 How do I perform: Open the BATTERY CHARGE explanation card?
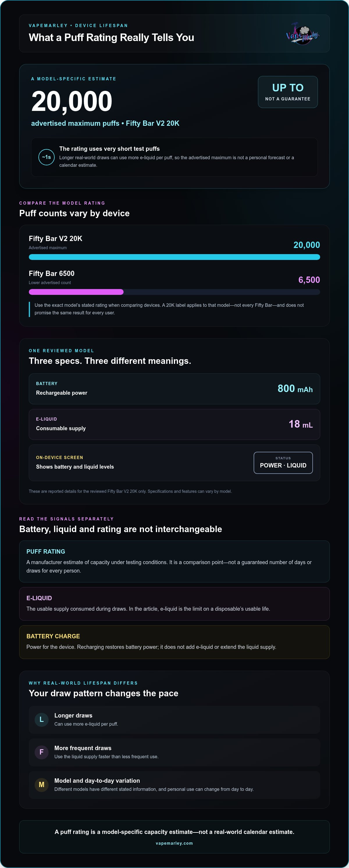point(174,642)
